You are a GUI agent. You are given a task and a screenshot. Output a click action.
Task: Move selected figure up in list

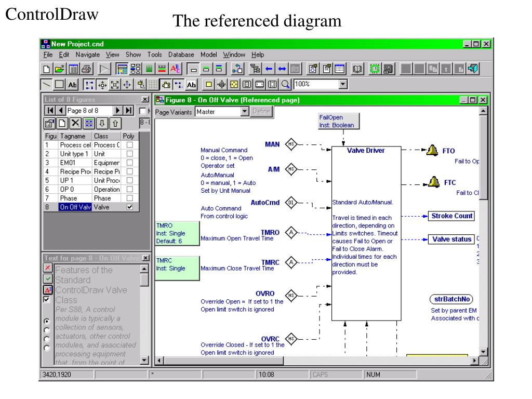(115, 123)
